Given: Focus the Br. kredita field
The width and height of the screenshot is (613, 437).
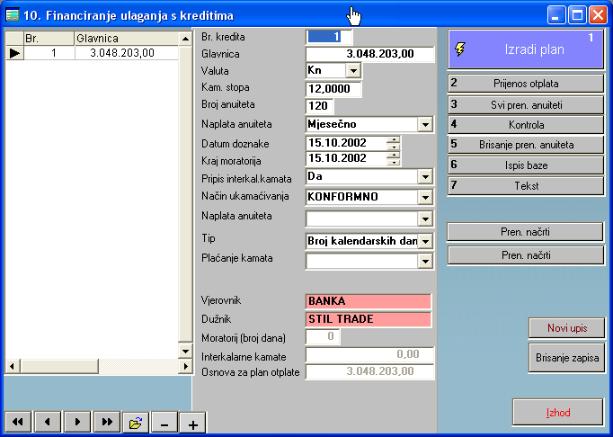Looking at the screenshot, I should (328, 37).
